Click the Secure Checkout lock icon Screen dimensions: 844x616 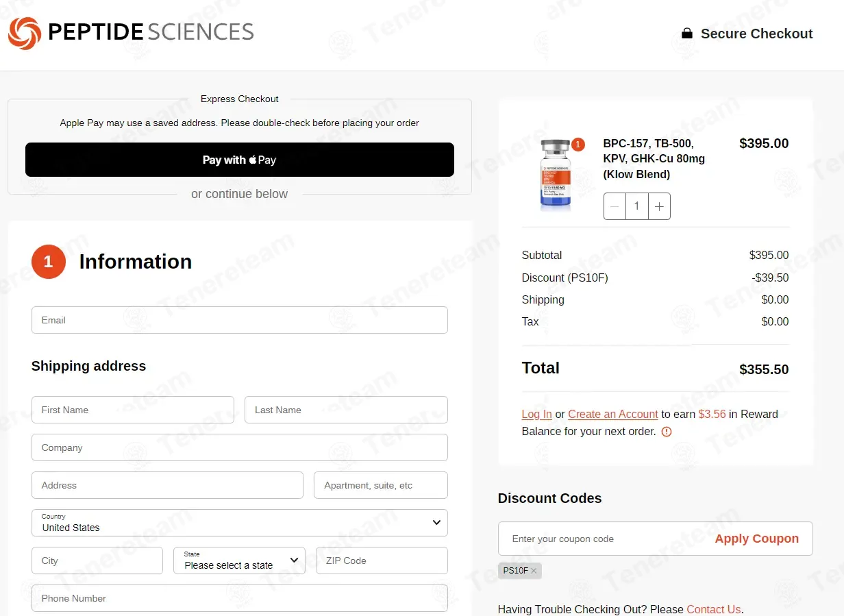pos(686,34)
